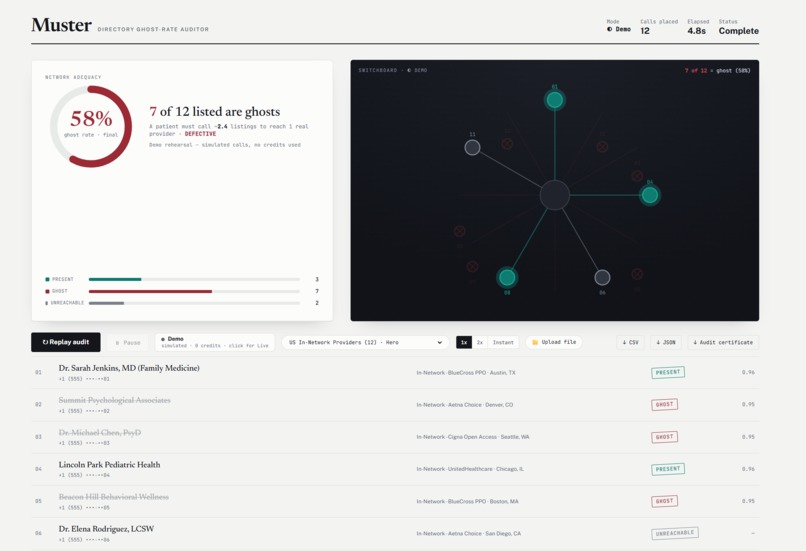Click the '7 of 12 = ghost (58%)' switchboard label
The height and width of the screenshot is (551, 806).
click(717, 70)
